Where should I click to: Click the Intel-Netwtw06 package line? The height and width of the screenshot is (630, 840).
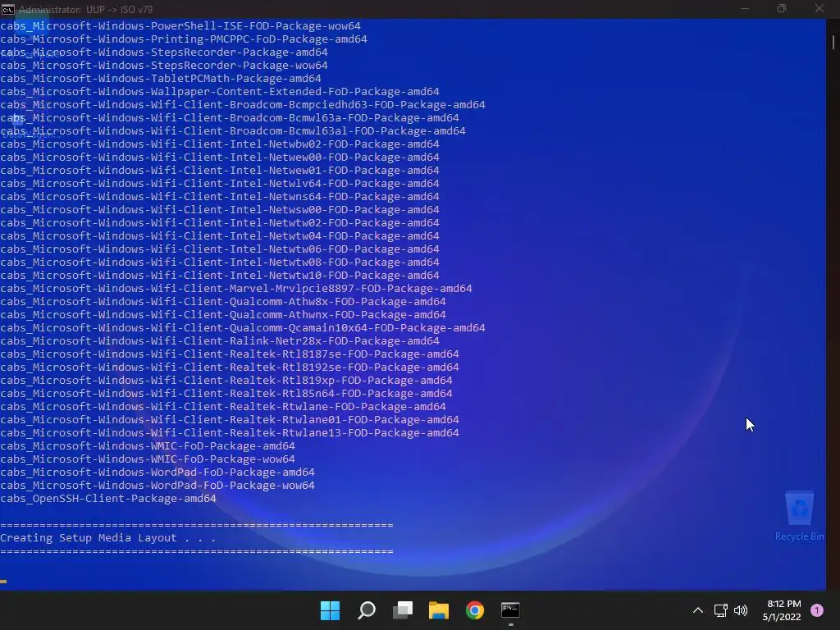(220, 249)
